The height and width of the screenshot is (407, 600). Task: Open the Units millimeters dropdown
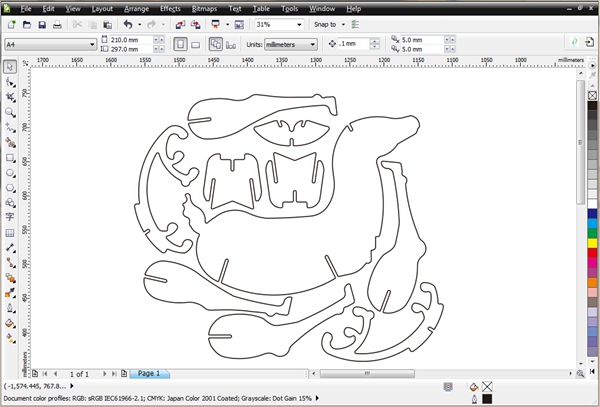click(313, 45)
